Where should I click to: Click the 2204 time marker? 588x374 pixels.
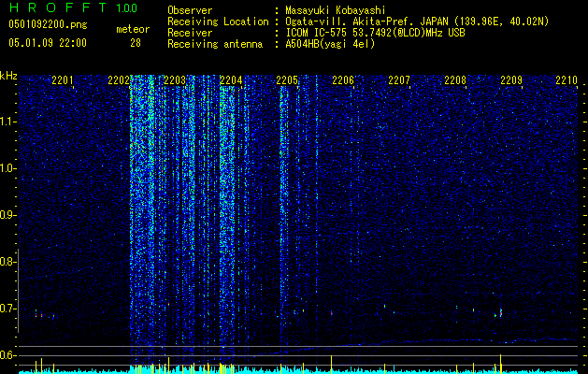coord(231,80)
